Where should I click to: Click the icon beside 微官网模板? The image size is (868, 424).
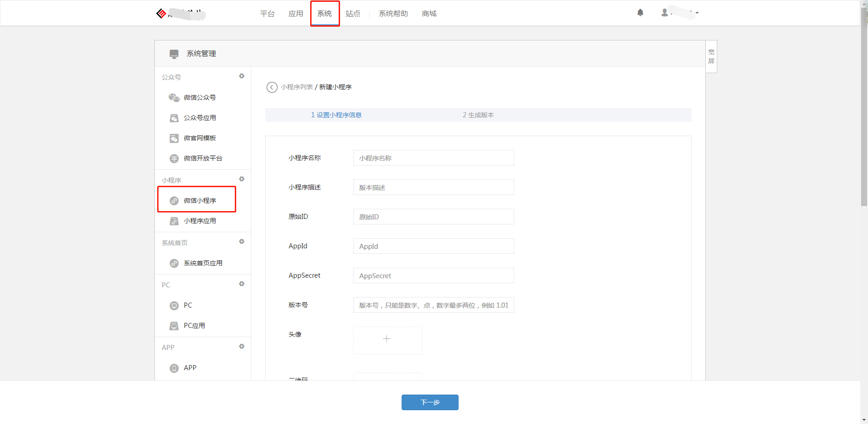tap(174, 138)
